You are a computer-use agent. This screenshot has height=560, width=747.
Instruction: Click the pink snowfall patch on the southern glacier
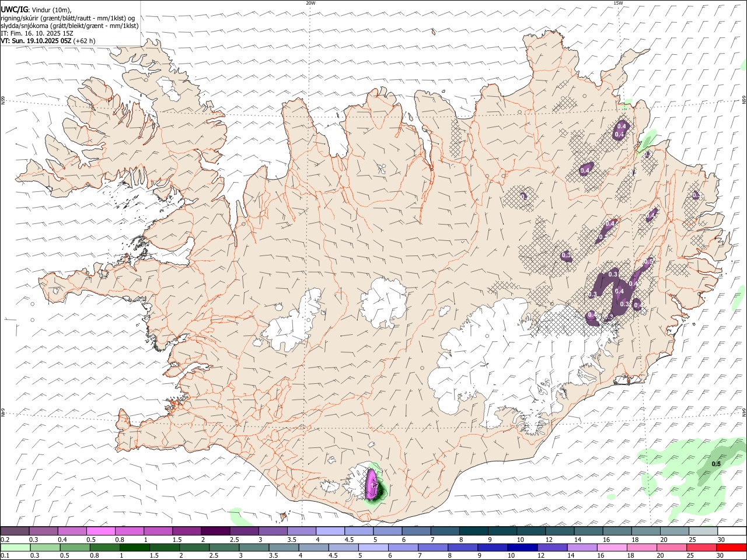pos(371,484)
